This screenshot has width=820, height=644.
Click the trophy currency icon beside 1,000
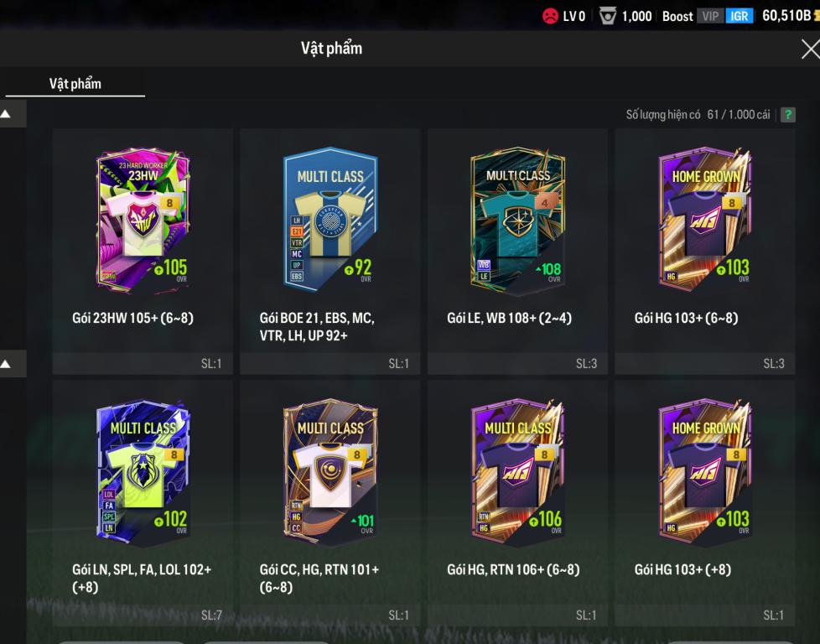(607, 16)
